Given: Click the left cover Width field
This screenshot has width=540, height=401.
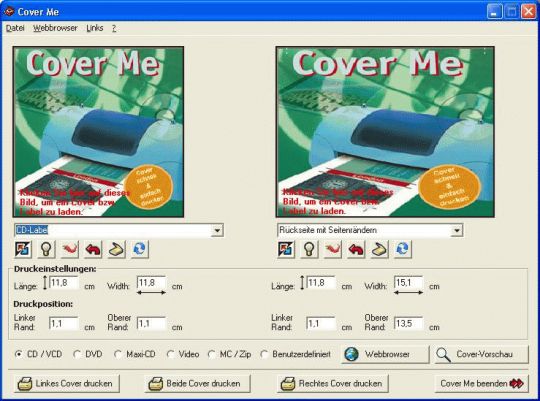Looking at the screenshot, I should coord(152,283).
